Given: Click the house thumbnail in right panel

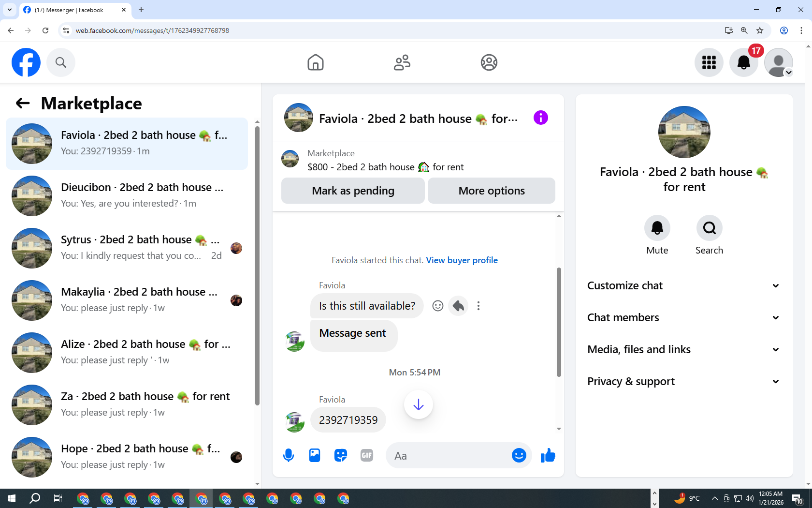Looking at the screenshot, I should point(684,132).
